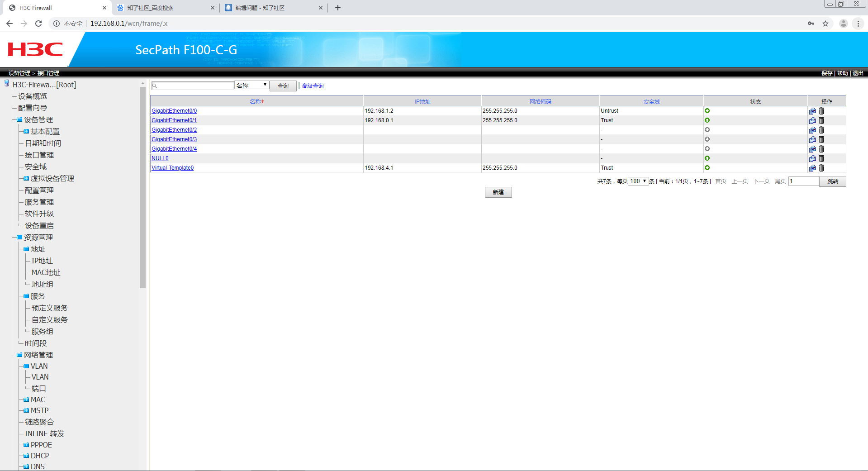Expand the 虚拟设备管理 tree folder
The width and height of the screenshot is (868, 471).
coord(26,179)
